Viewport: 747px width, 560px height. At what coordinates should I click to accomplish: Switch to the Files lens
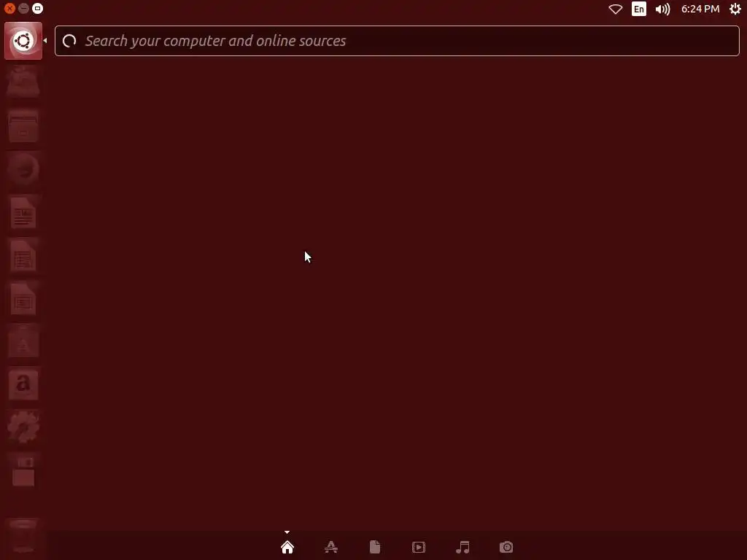point(375,547)
